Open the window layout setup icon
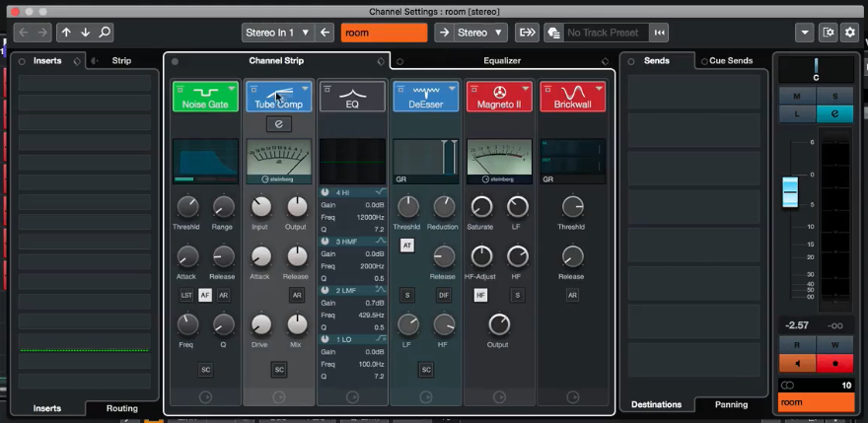 click(829, 33)
